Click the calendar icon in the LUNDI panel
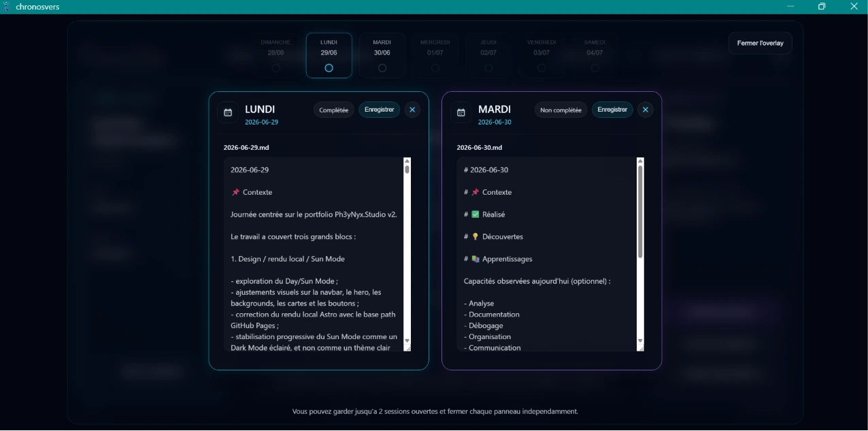The width and height of the screenshot is (868, 431). [x=228, y=112]
